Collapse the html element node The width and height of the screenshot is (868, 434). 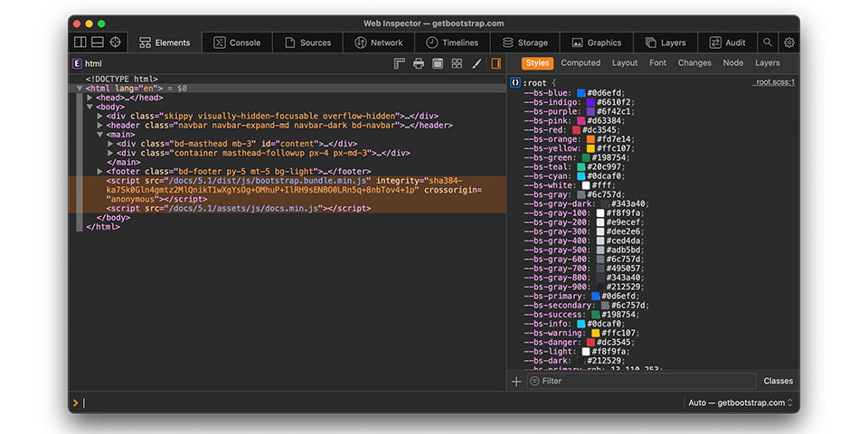(x=80, y=89)
